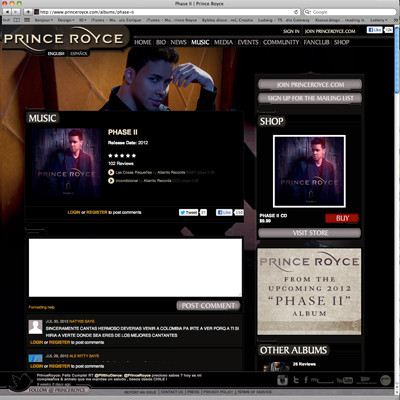This screenshot has width=400, height=400.
Task: Open the Facebook icon in the footer
Action: pos(305,380)
